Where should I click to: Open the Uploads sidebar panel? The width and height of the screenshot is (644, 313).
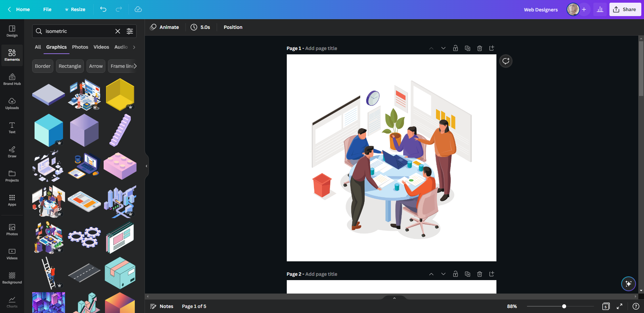pyautogui.click(x=12, y=104)
